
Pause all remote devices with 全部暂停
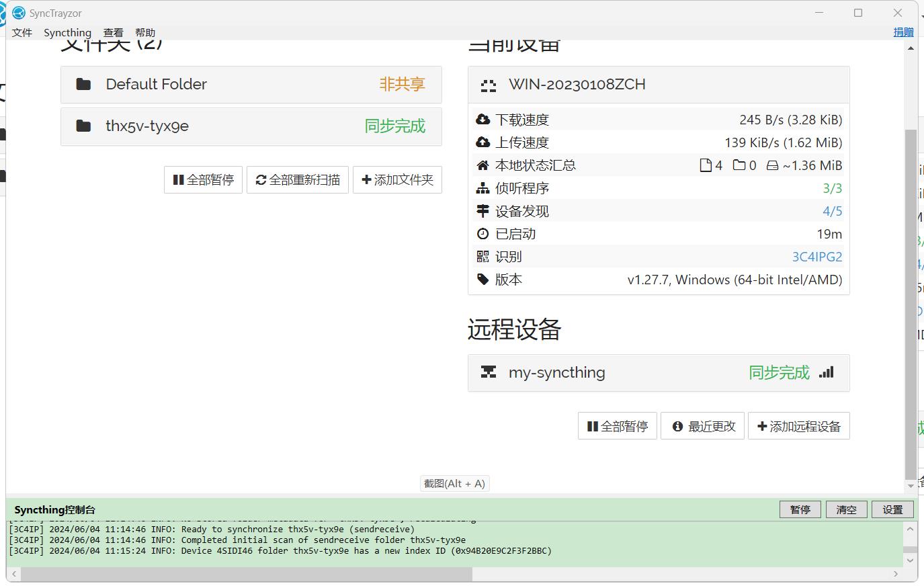(617, 426)
